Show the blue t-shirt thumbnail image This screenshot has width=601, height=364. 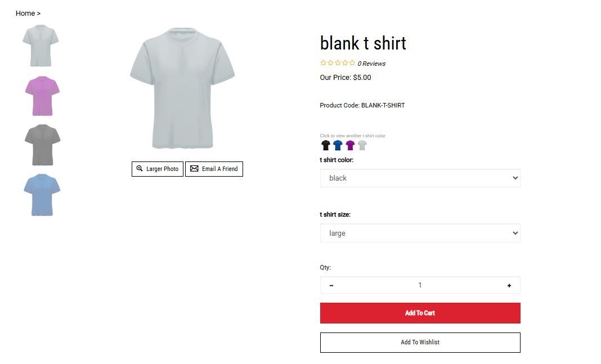click(42, 195)
